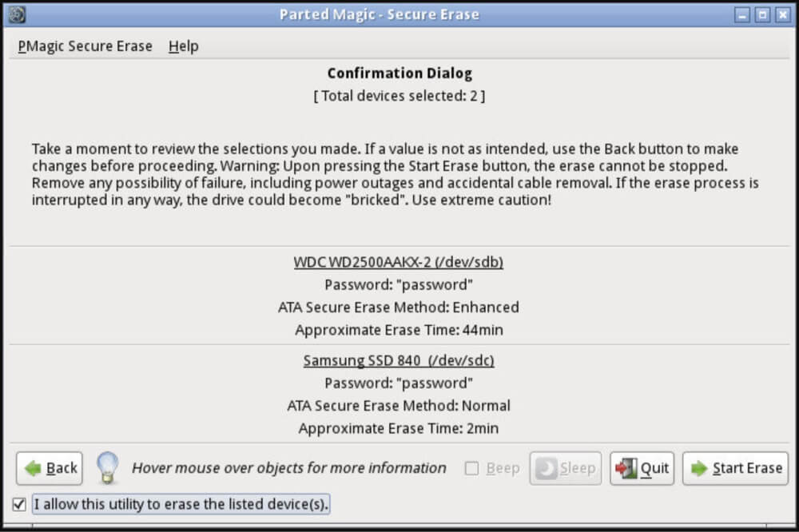The width and height of the screenshot is (799, 532).
Task: Open the Samsung SSD 840 device entry
Action: point(399,360)
